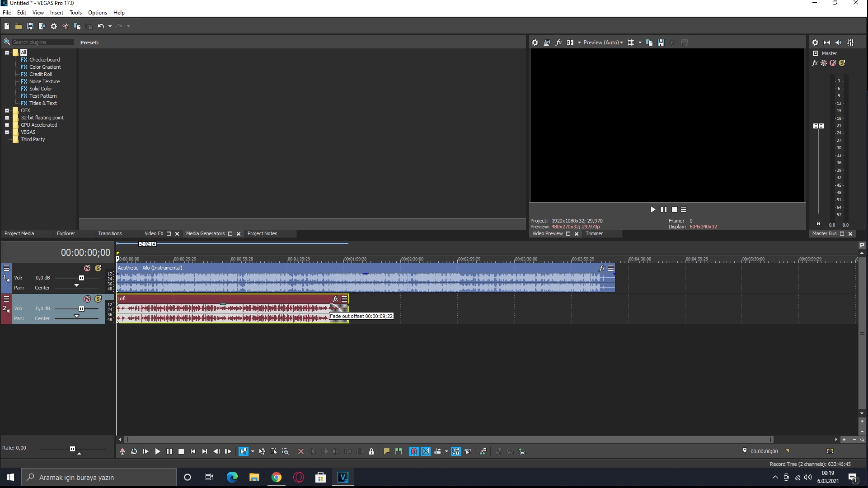Click the Undo arrow icon
The image size is (868, 488).
(x=101, y=26)
